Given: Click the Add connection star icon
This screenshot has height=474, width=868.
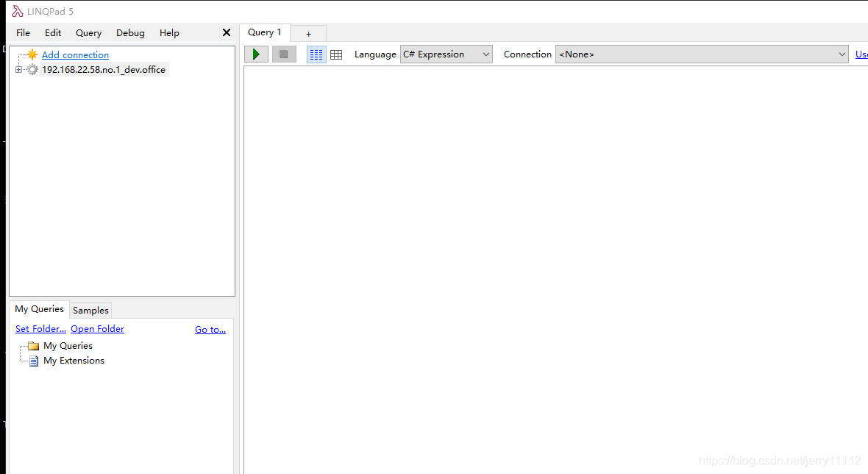Looking at the screenshot, I should click(32, 54).
